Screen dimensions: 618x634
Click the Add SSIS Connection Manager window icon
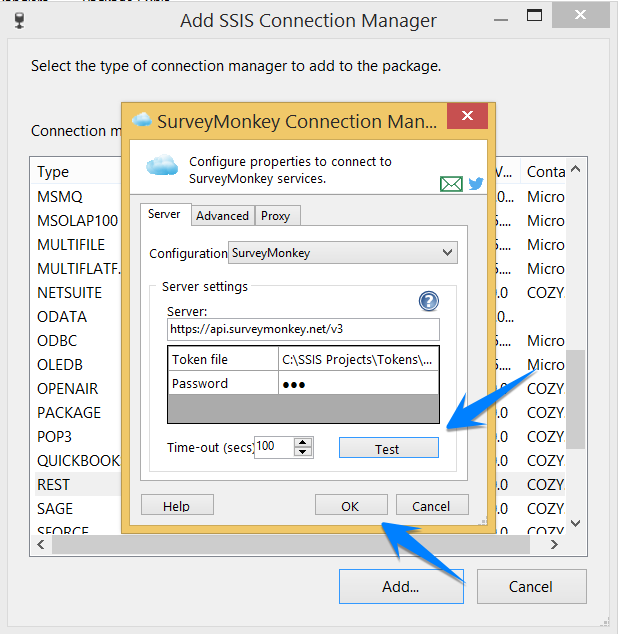coord(19,20)
